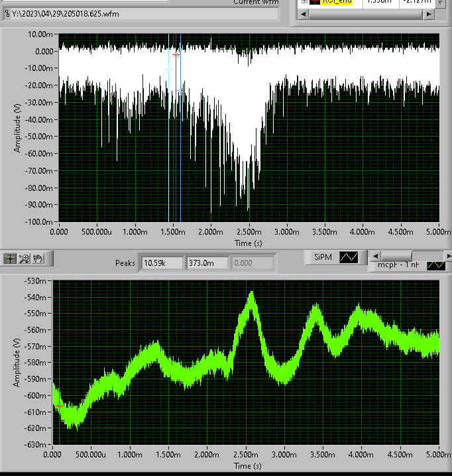Grab the cyan cursor marker in upper graph

click(x=168, y=69)
